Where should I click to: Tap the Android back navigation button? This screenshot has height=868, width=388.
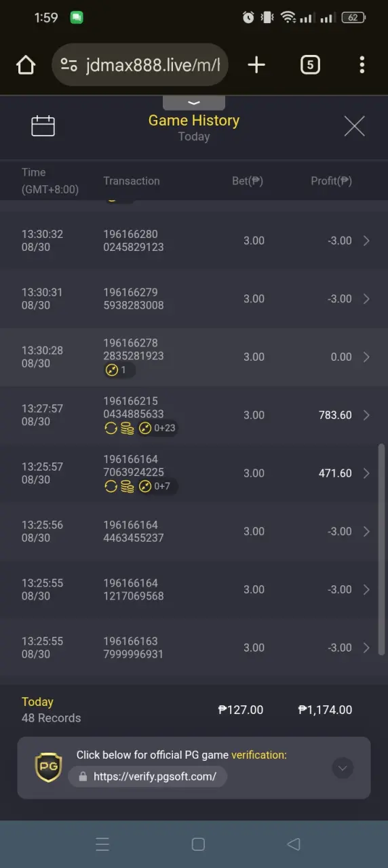pos(294,844)
